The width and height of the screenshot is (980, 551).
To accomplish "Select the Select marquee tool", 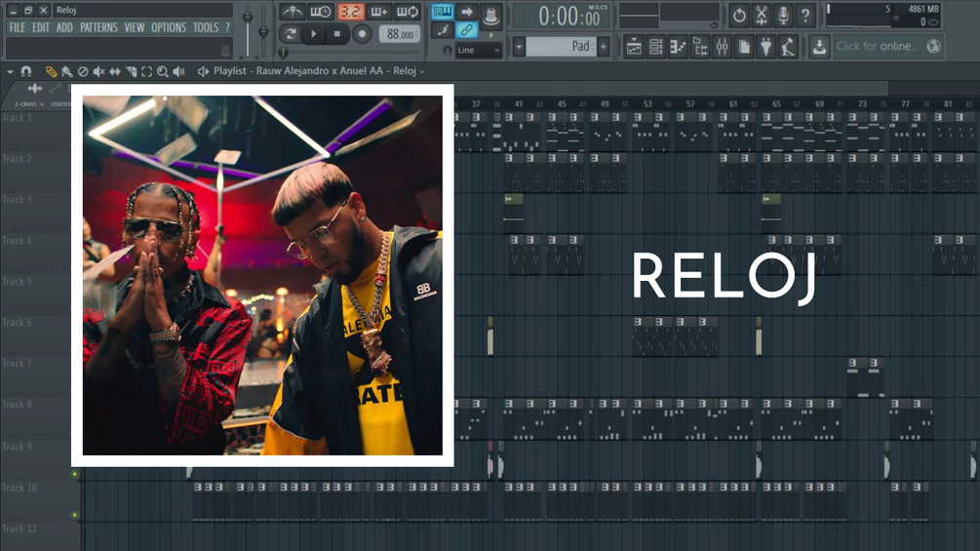I will [147, 72].
